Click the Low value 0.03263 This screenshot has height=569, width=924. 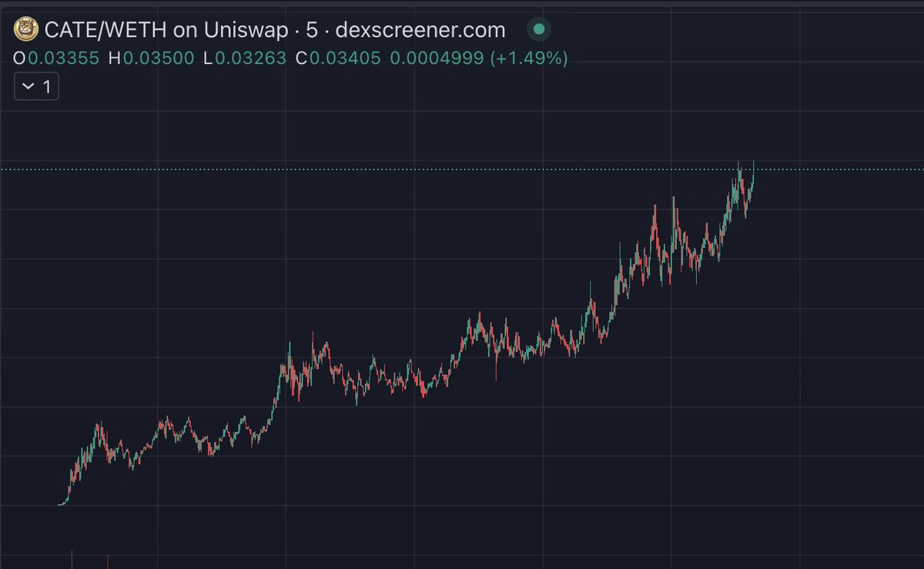click(250, 59)
